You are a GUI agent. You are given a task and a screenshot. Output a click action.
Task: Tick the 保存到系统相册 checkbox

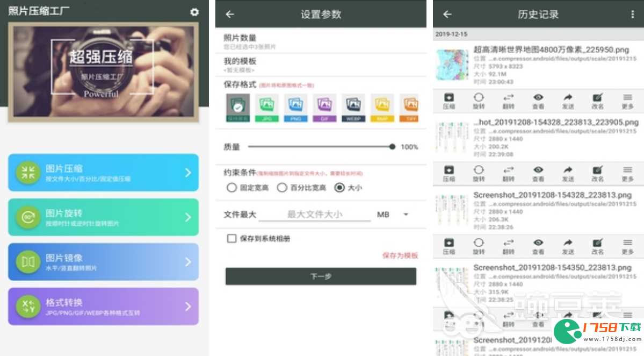pyautogui.click(x=231, y=238)
